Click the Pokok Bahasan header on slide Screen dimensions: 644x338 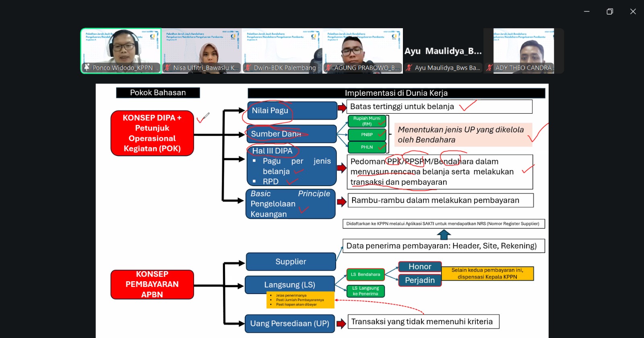click(158, 93)
